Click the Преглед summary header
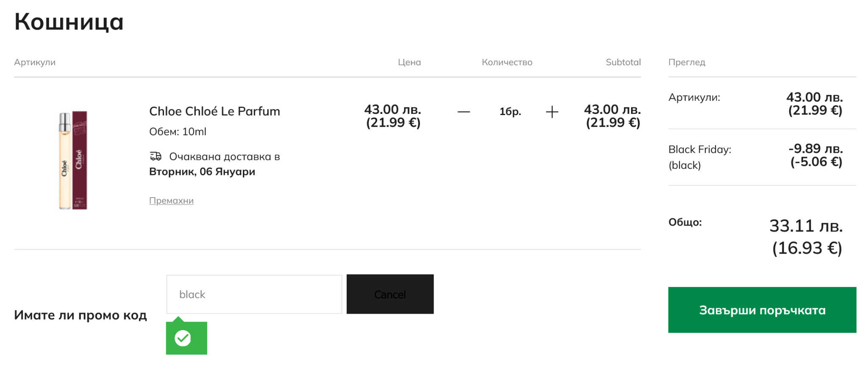 point(687,62)
